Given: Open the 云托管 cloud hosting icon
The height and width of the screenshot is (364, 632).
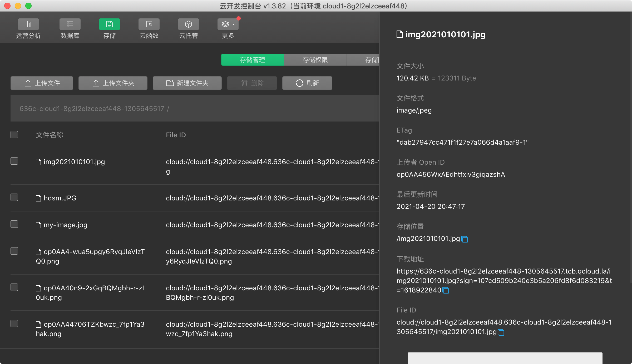Looking at the screenshot, I should click(188, 24).
